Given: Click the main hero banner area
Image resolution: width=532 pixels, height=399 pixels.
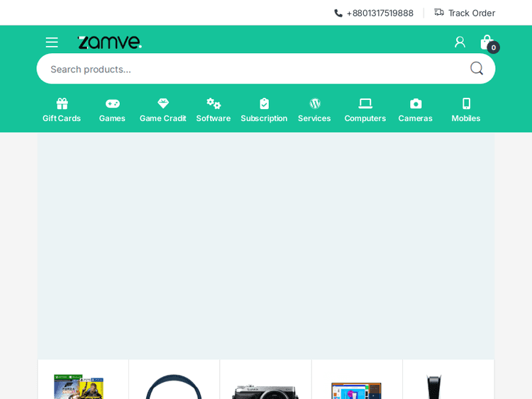Looking at the screenshot, I should [x=266, y=245].
